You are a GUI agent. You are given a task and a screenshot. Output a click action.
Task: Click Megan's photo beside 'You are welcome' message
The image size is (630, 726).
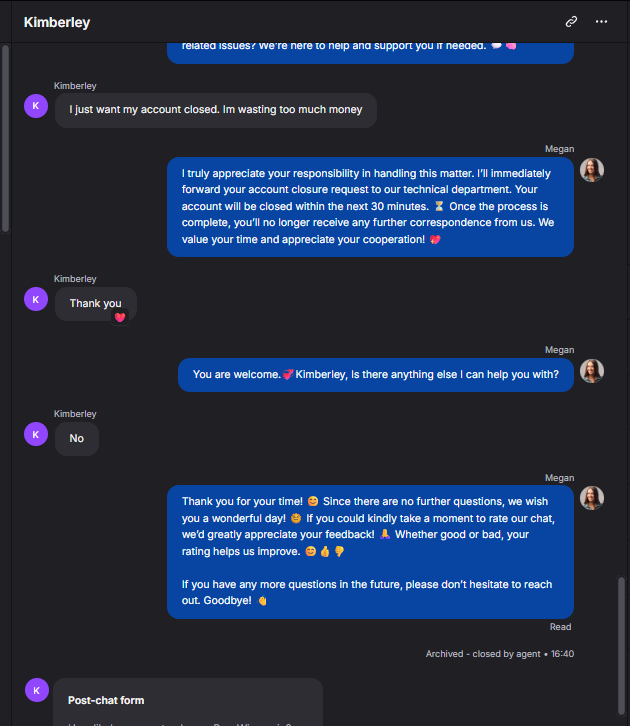pyautogui.click(x=592, y=371)
